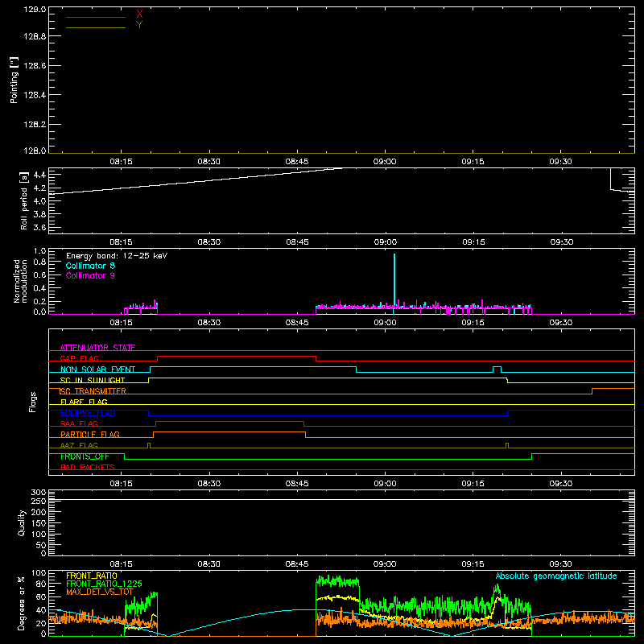Click the orange MAX_DET_VS_TOT legend label
Image resolution: width=644 pixels, height=644 pixels.
pos(100,592)
